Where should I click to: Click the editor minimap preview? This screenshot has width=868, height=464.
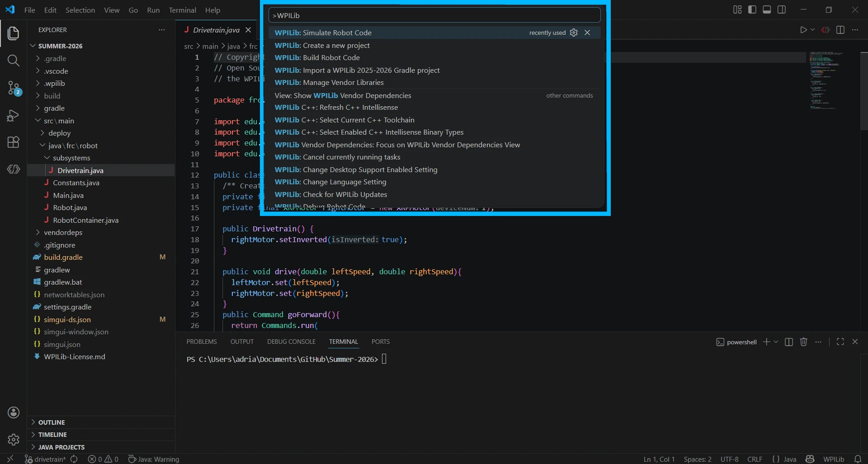pyautogui.click(x=826, y=81)
